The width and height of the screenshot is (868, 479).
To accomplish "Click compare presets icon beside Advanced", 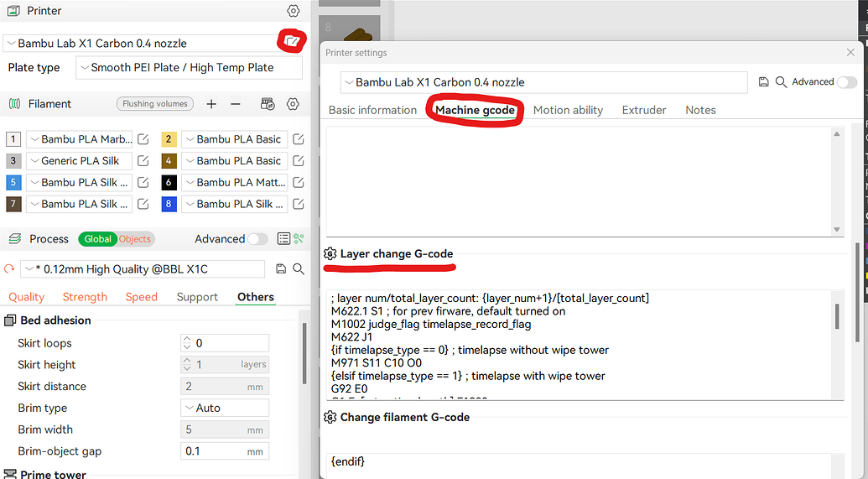I will 299,239.
